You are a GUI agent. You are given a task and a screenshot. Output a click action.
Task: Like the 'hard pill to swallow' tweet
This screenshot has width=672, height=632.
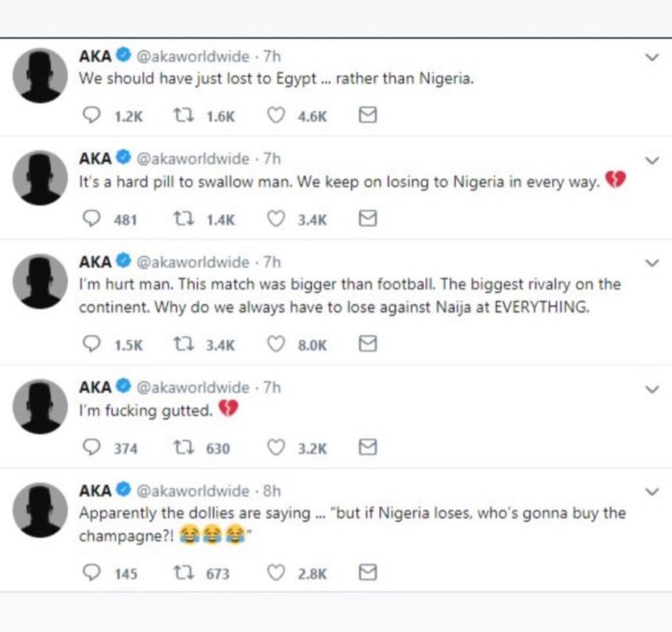(276, 219)
